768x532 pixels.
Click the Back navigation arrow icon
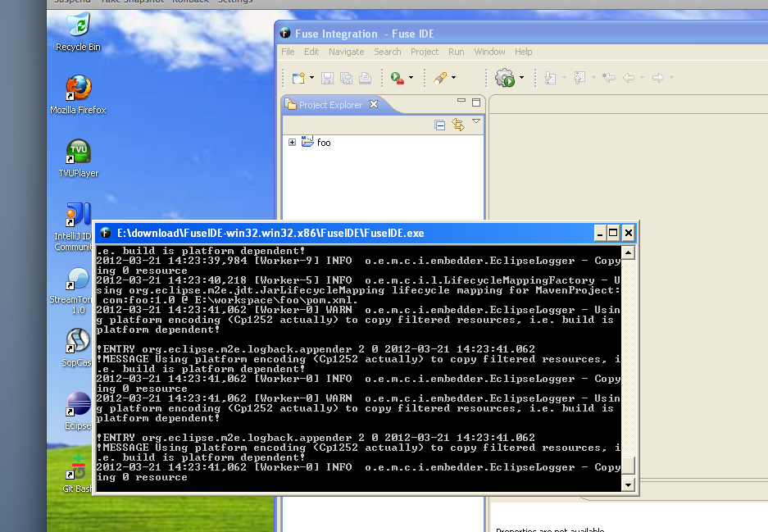tap(629, 78)
